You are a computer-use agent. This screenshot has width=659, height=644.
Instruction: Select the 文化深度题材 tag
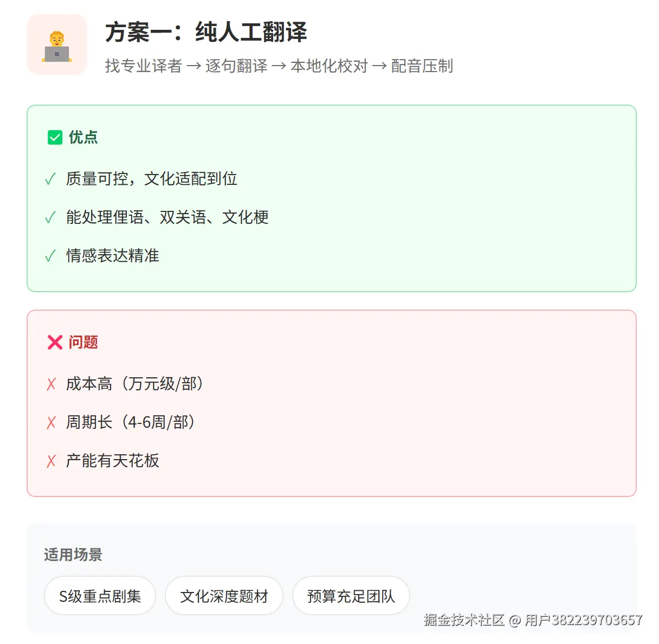[x=224, y=596]
